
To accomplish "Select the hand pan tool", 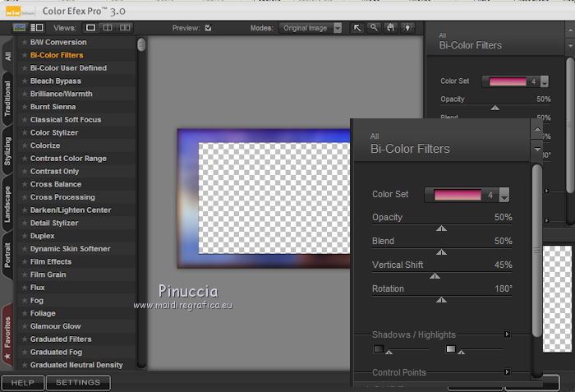I will [x=390, y=28].
